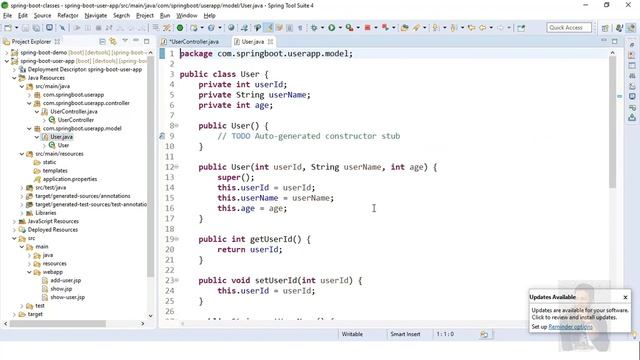Click the Back navigation arrow icon

point(482,28)
